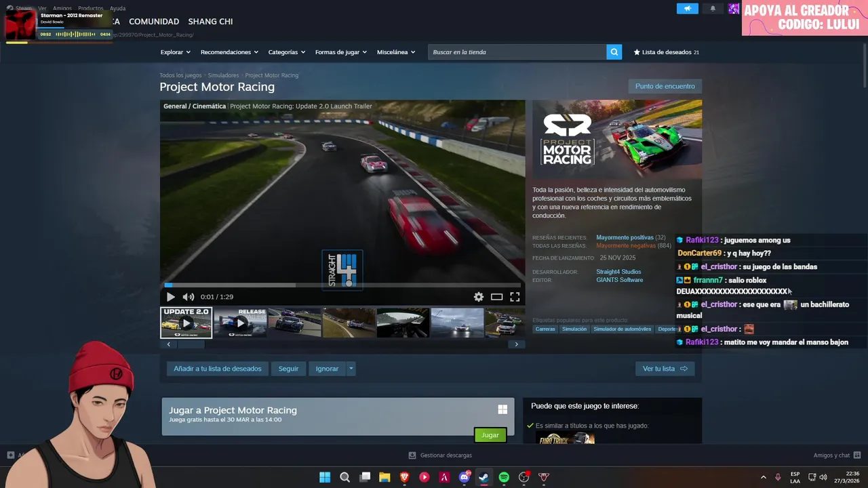
Task: Select the Carreras tag
Action: [x=545, y=329]
